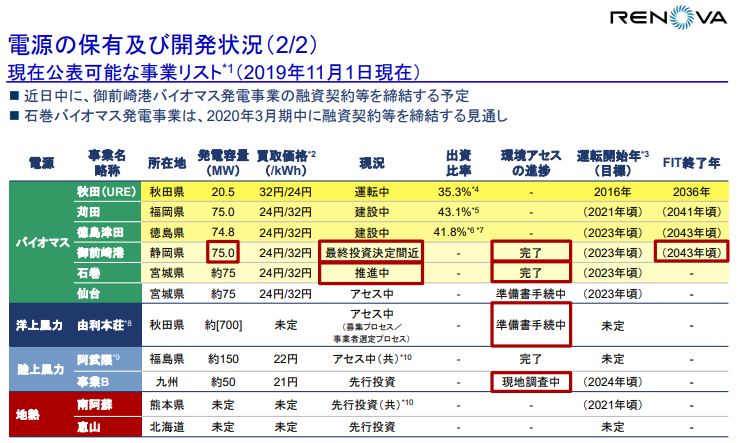The height and width of the screenshot is (443, 743).
Task: Click the (2041年頃) FIT end cell
Action: [x=691, y=212]
